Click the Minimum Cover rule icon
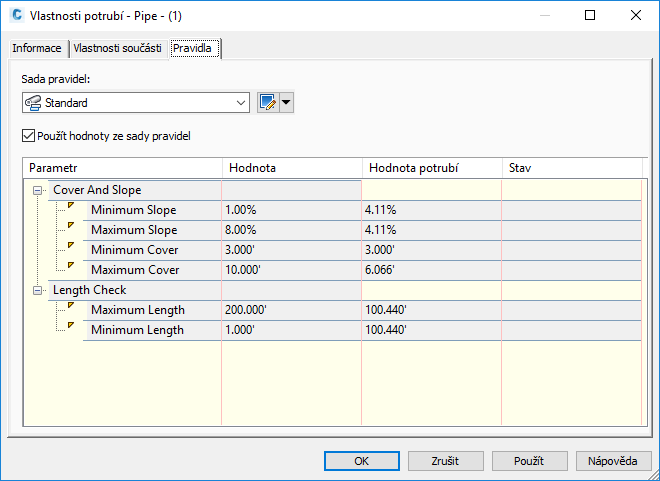Screen dimensions: 660x481 (x=70, y=247)
